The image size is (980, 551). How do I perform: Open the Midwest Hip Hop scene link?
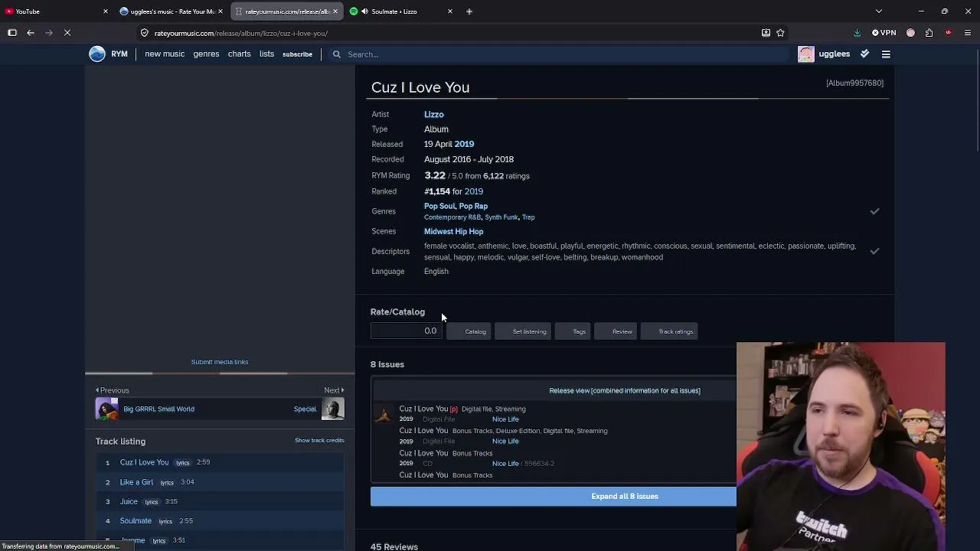coord(454,231)
